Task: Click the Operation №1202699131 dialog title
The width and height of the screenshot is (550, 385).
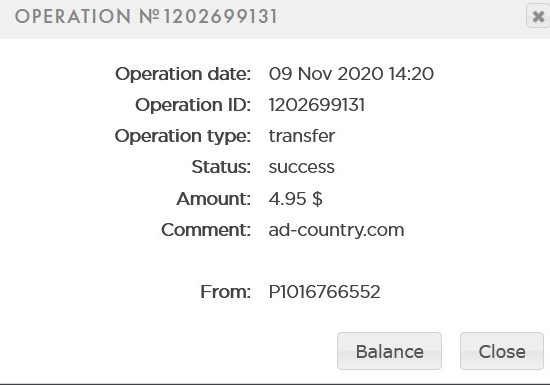Action: click(146, 16)
